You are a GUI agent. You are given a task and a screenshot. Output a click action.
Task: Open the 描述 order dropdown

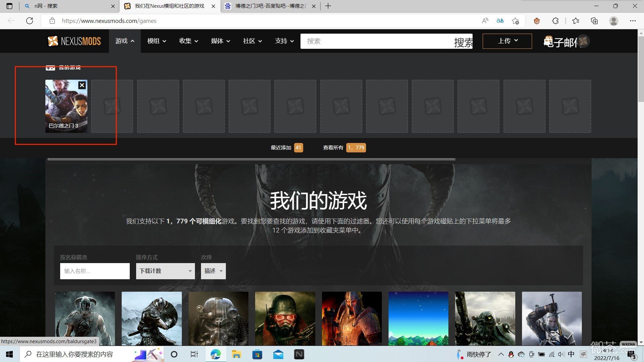(x=213, y=271)
